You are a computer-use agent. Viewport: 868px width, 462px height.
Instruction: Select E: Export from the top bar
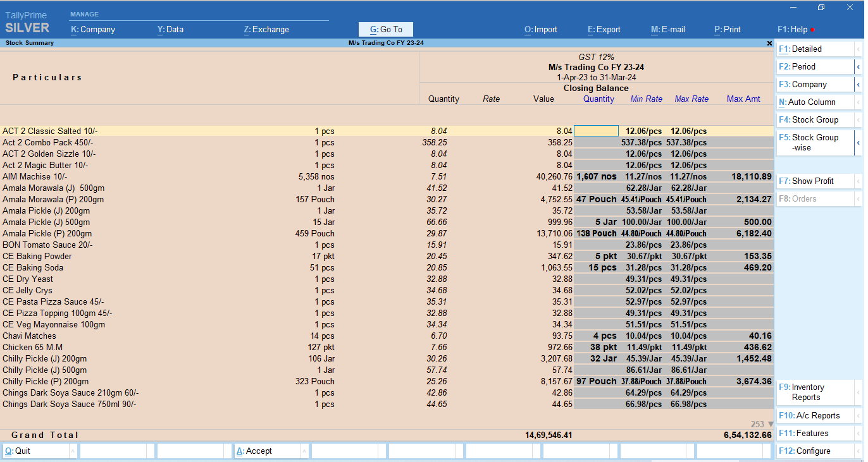click(x=603, y=29)
